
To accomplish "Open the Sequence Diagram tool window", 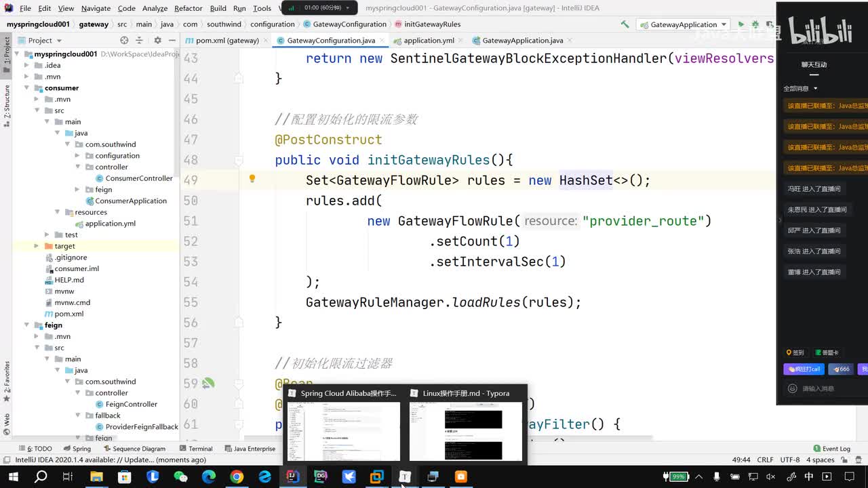I will (x=134, y=449).
